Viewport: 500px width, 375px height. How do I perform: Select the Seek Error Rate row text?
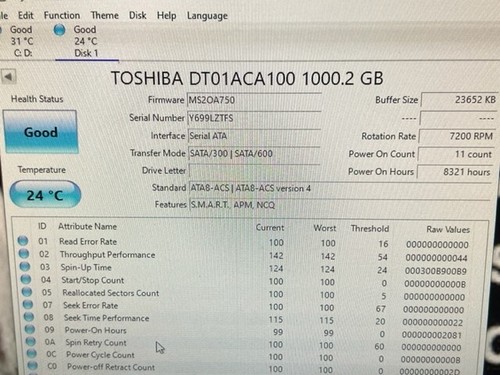click(x=91, y=305)
